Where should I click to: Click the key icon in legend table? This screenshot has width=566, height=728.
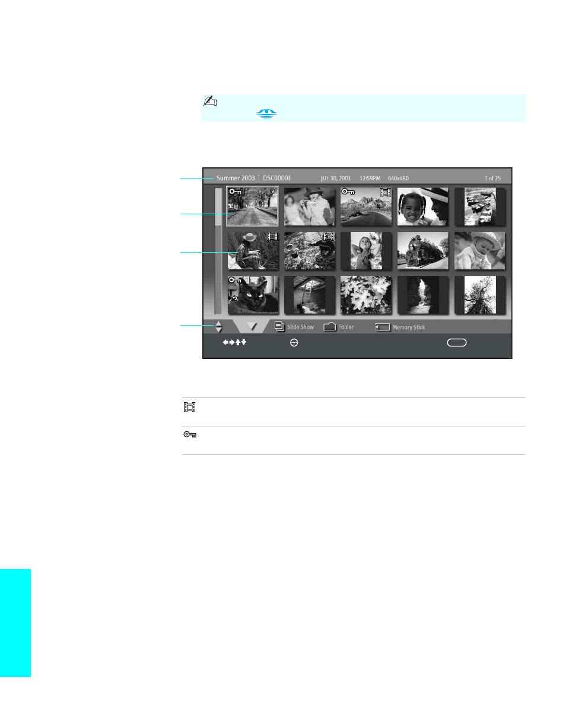190,435
